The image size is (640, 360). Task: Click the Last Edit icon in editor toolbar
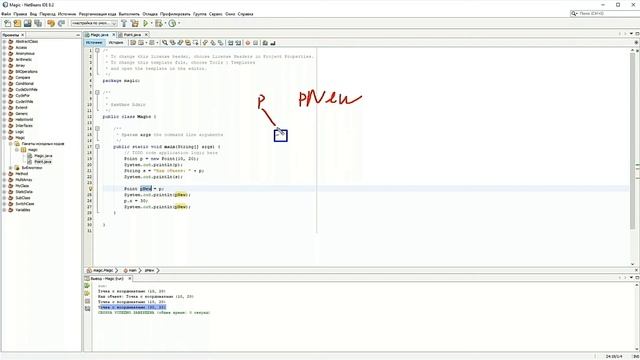click(x=133, y=42)
